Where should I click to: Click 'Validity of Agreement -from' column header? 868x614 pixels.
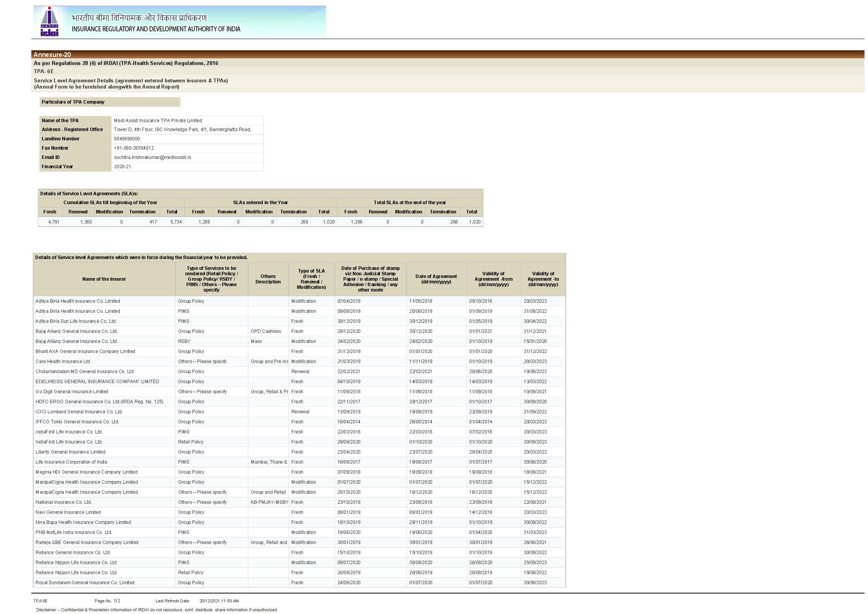tap(493, 279)
